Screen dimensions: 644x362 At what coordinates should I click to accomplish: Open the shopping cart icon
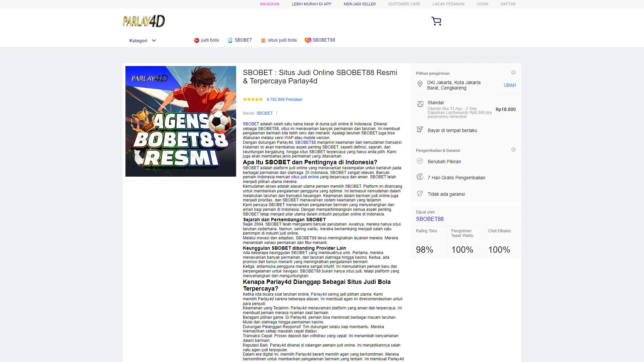[x=436, y=21]
